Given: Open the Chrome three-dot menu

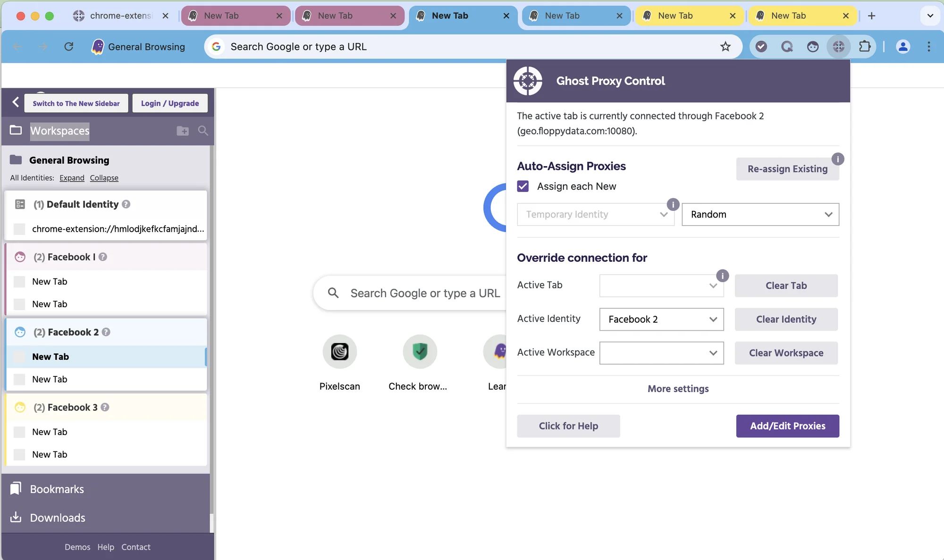Looking at the screenshot, I should pos(929,46).
